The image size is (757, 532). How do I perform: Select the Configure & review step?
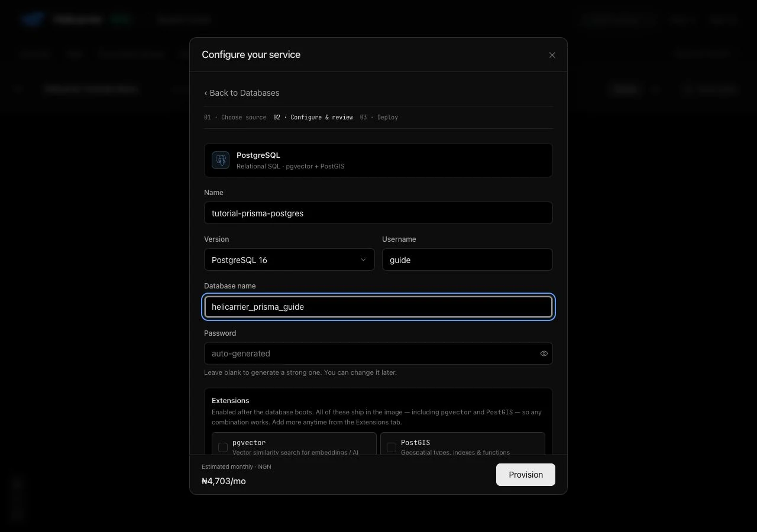pos(313,117)
